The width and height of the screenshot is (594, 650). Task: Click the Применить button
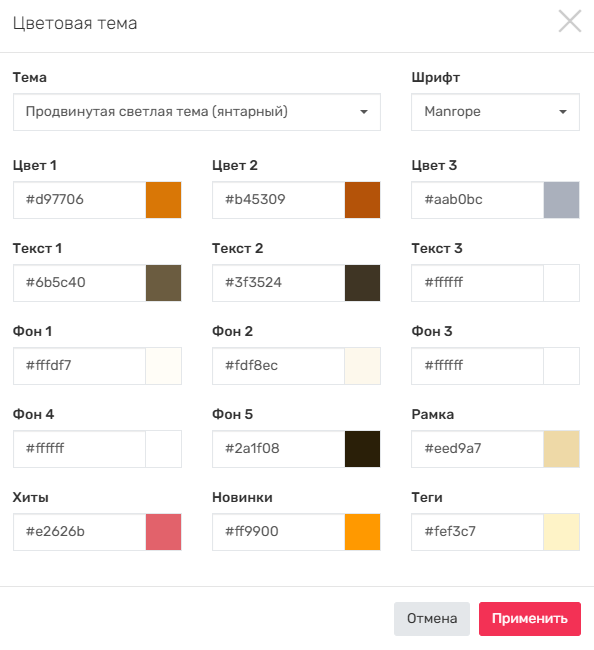coord(530,619)
